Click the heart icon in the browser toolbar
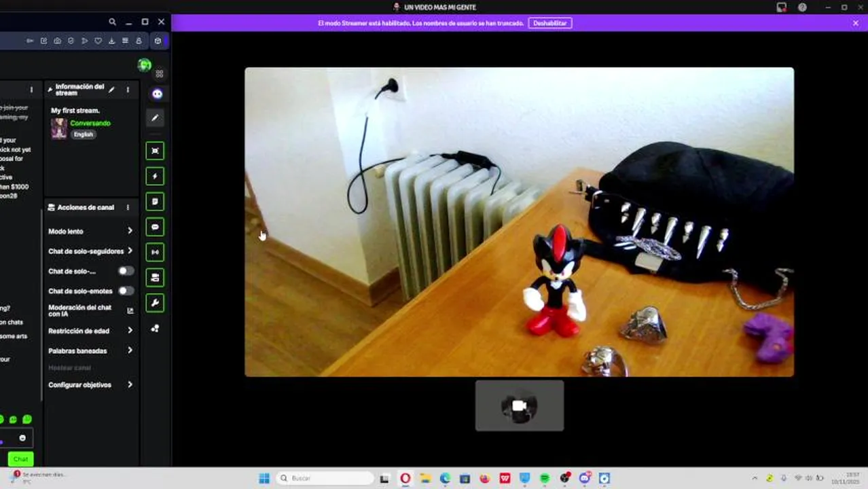Screen dimensions: 868x489 (x=98, y=41)
